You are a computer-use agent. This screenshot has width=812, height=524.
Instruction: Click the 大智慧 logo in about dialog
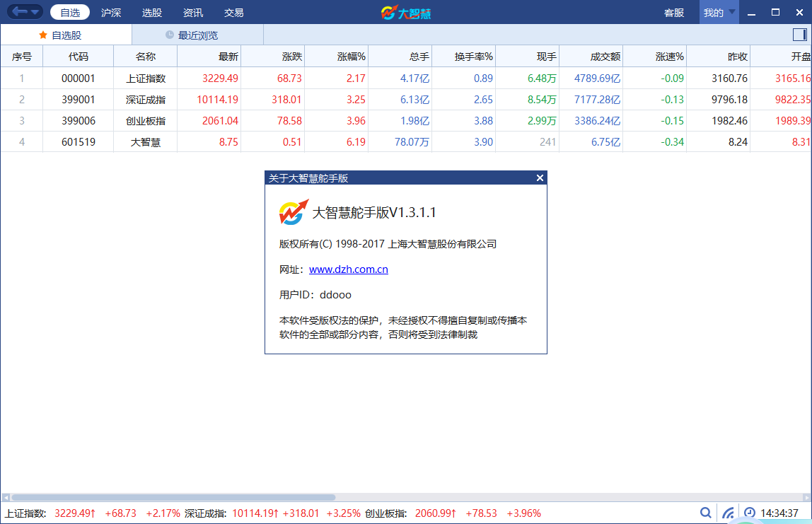point(294,212)
